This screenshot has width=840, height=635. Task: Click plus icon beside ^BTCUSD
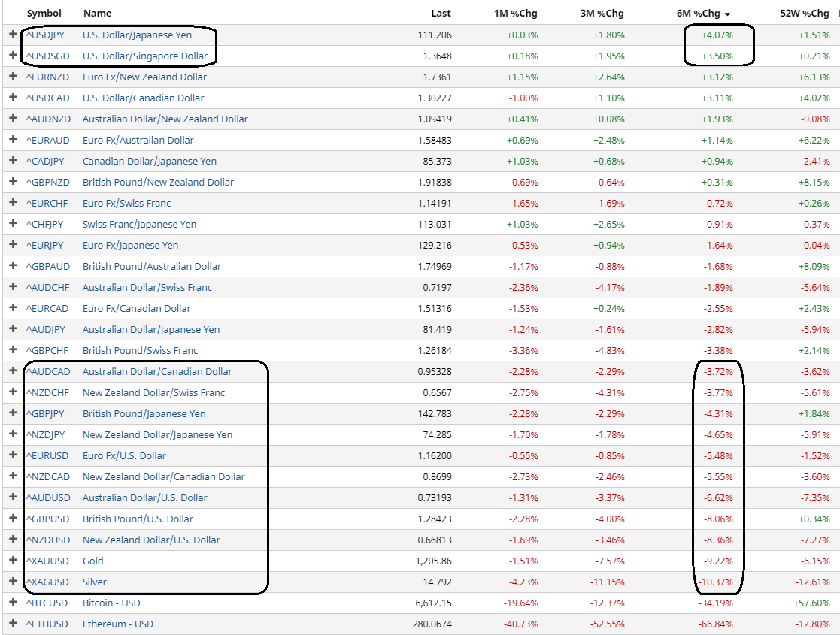(x=13, y=603)
